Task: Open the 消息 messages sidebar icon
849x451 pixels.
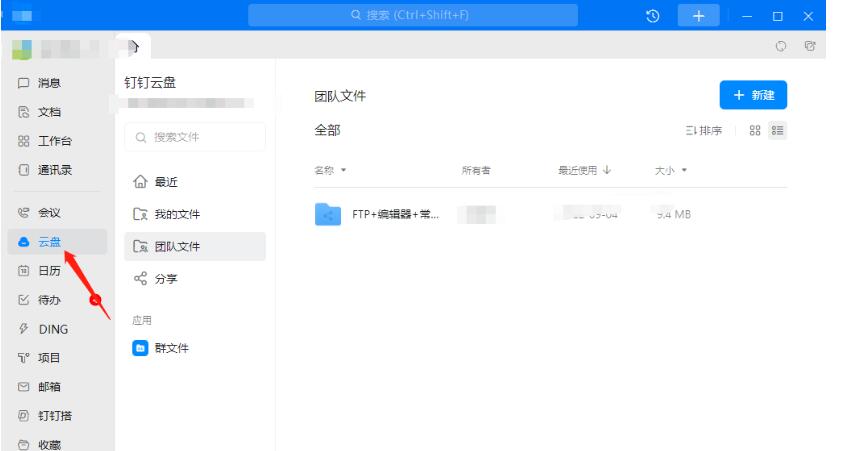Action: 40,84
